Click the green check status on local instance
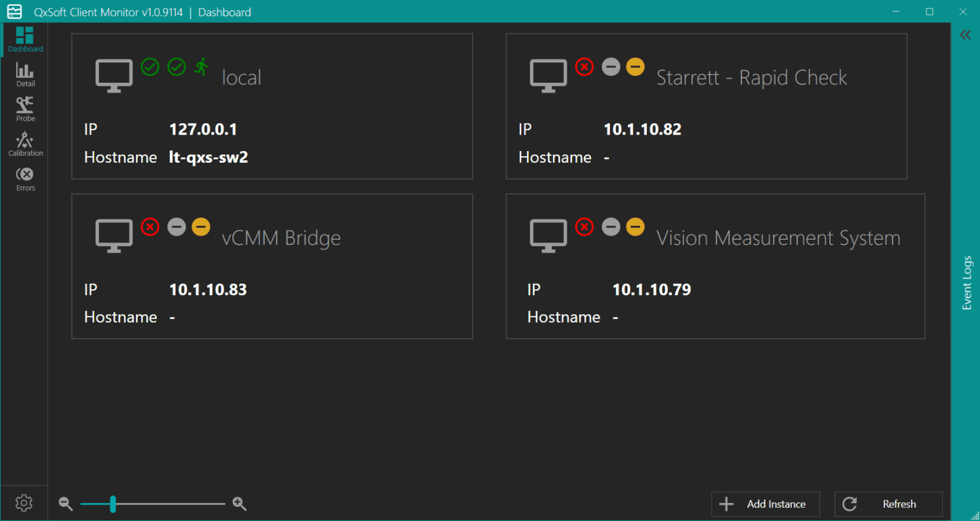 point(150,66)
